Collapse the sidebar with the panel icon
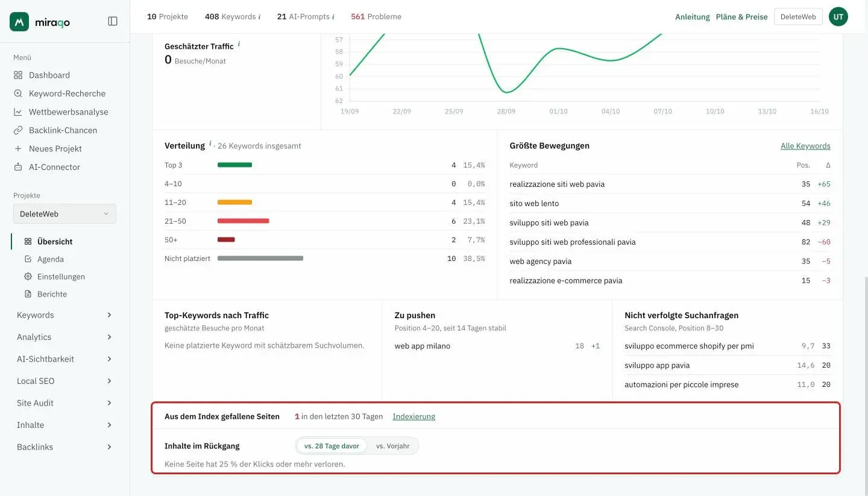The width and height of the screenshot is (868, 496). point(113,21)
